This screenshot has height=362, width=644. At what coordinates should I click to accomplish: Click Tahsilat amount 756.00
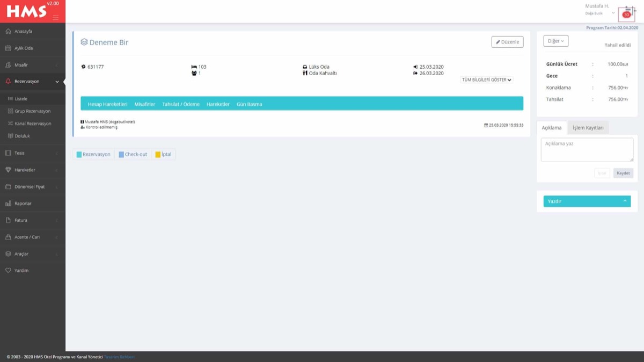pos(618,99)
